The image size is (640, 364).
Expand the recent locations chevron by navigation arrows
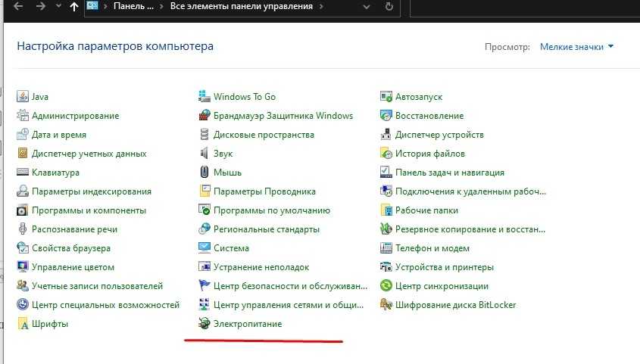(58, 7)
